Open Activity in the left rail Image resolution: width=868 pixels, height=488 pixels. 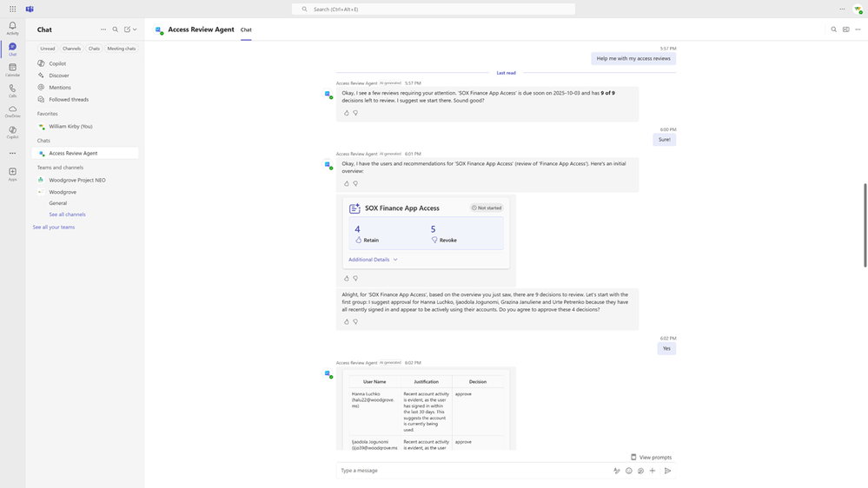(12, 28)
